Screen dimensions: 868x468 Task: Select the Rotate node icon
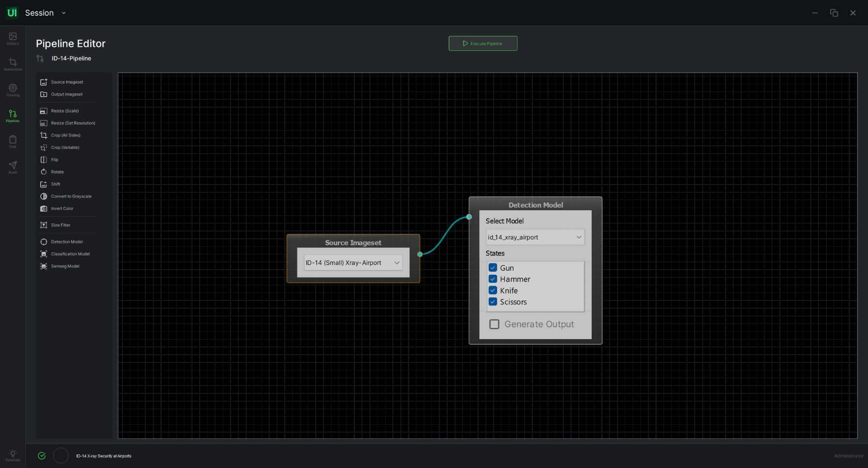(x=44, y=172)
